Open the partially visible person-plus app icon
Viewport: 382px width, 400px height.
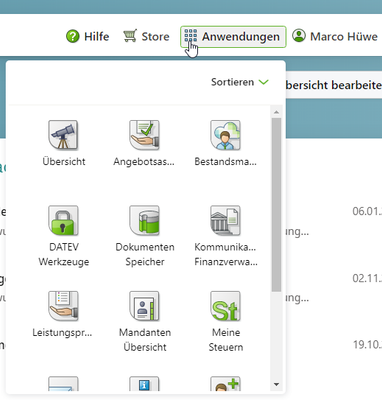[225, 384]
